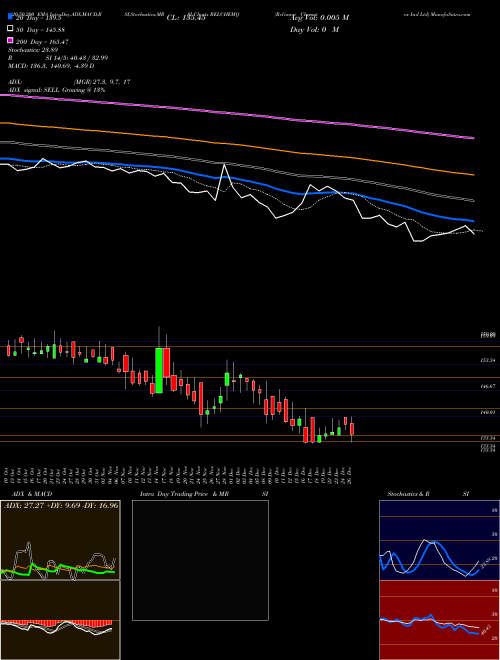Image resolution: width=500 pixels, height=660 pixels.
Task: Click the last red candlestick on the chart
Action: 352,429
